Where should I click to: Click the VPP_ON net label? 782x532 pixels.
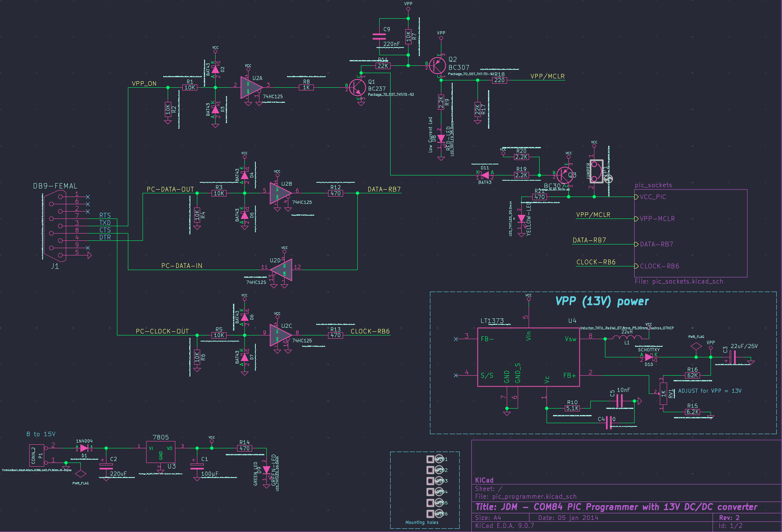(144, 84)
